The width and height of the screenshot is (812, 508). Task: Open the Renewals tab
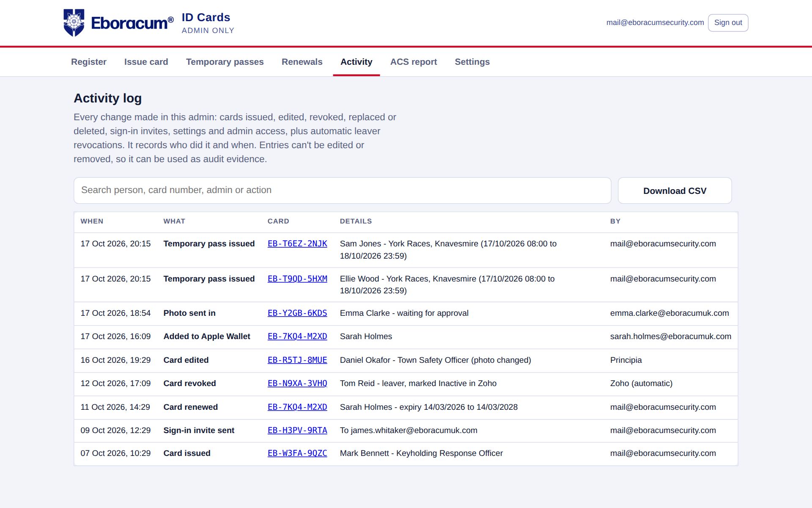click(x=302, y=62)
